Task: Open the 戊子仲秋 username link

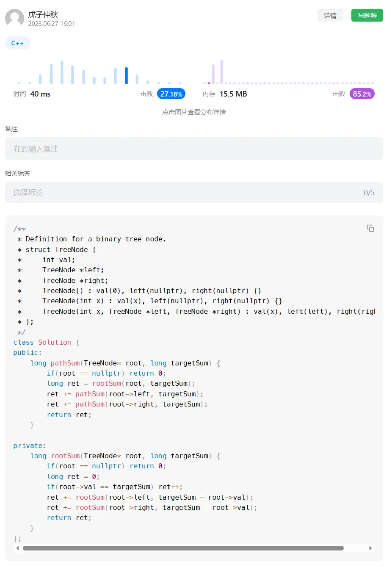Action: [43, 14]
